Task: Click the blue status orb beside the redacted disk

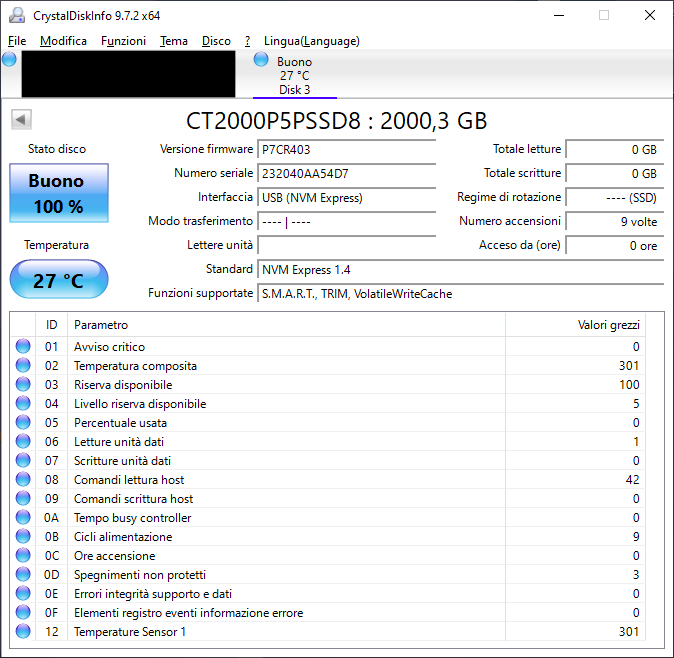Action: tap(9, 59)
